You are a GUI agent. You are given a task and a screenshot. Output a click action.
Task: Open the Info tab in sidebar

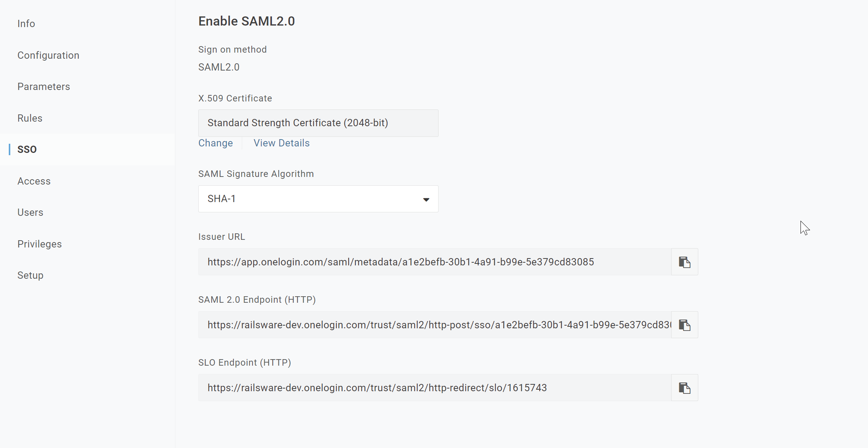click(26, 24)
